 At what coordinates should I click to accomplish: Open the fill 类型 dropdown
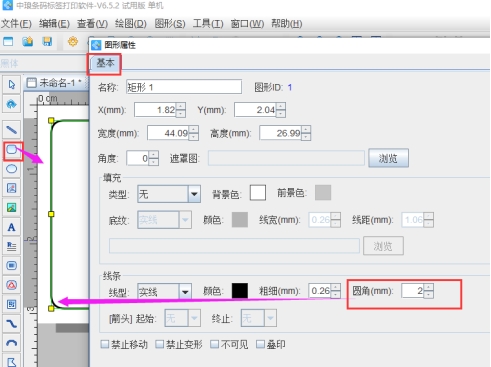194,194
